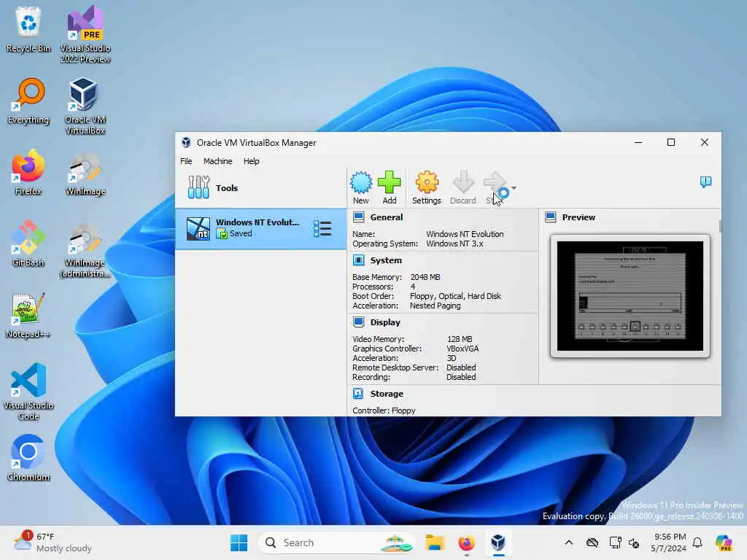Click the Preview section icon
Screen dimensions: 747x560
pyautogui.click(x=550, y=217)
